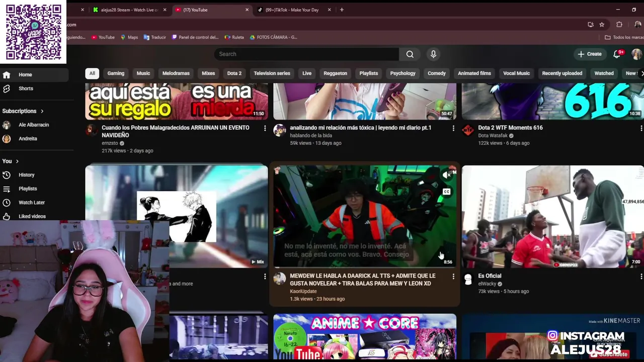This screenshot has height=362, width=644.
Task: Click the search magnifier button
Action: pos(410,54)
